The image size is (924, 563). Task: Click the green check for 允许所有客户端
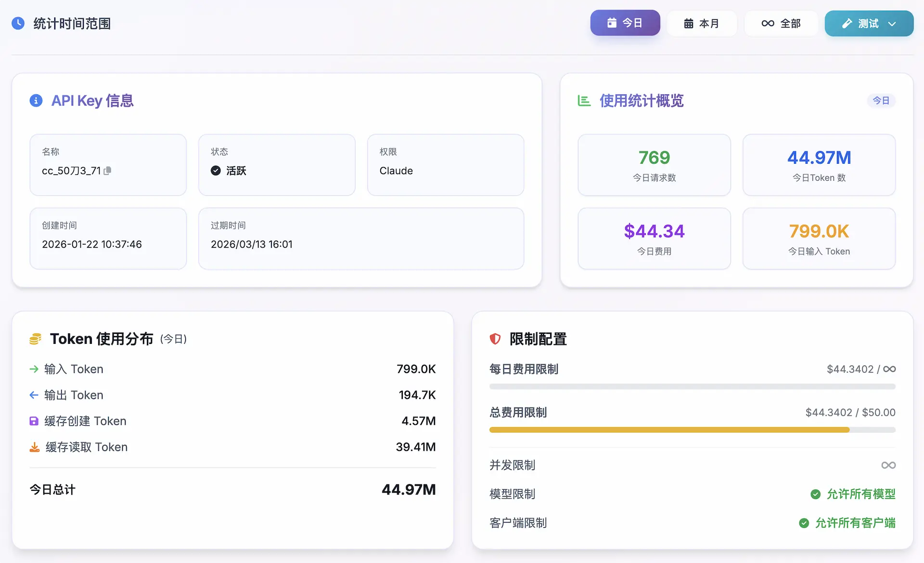coord(804,523)
